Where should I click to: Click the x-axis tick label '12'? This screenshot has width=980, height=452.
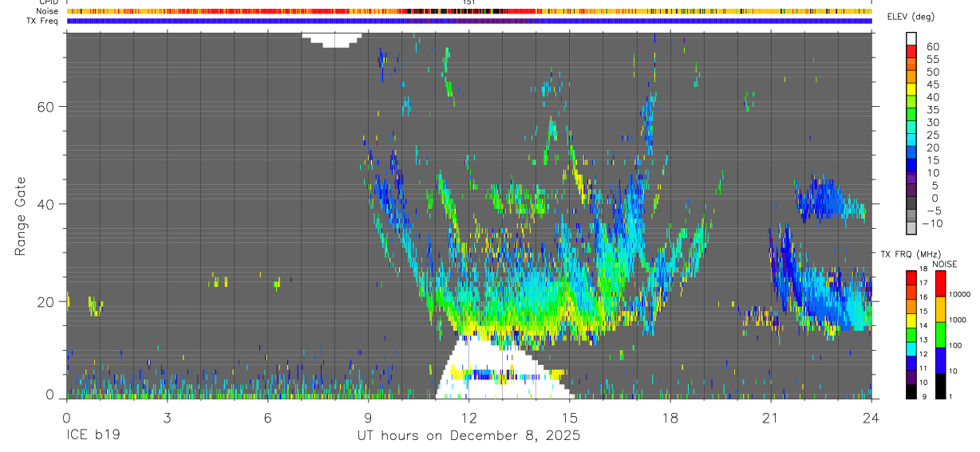(468, 418)
